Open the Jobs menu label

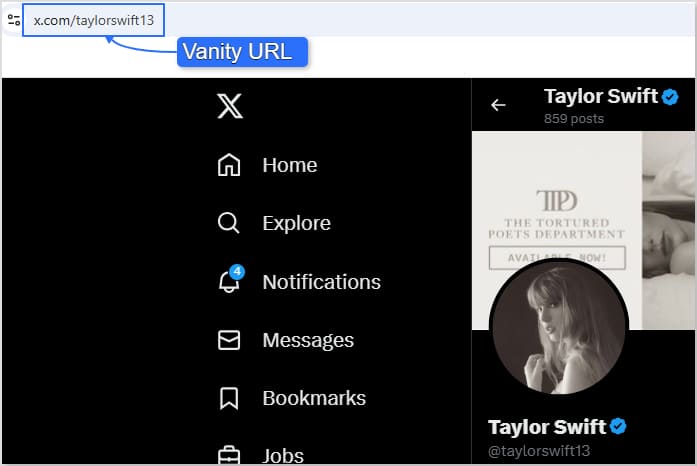point(283,456)
